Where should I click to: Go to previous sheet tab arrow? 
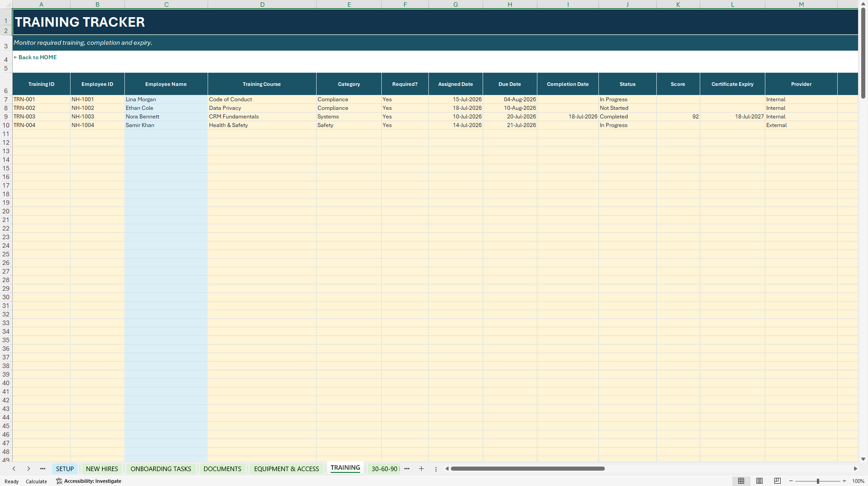[14, 469]
